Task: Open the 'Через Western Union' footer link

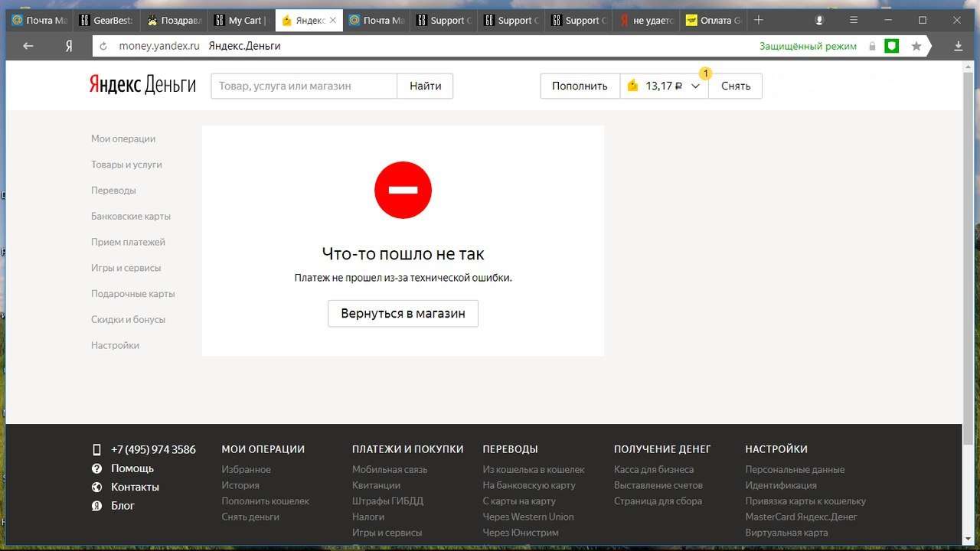Action: (x=528, y=517)
